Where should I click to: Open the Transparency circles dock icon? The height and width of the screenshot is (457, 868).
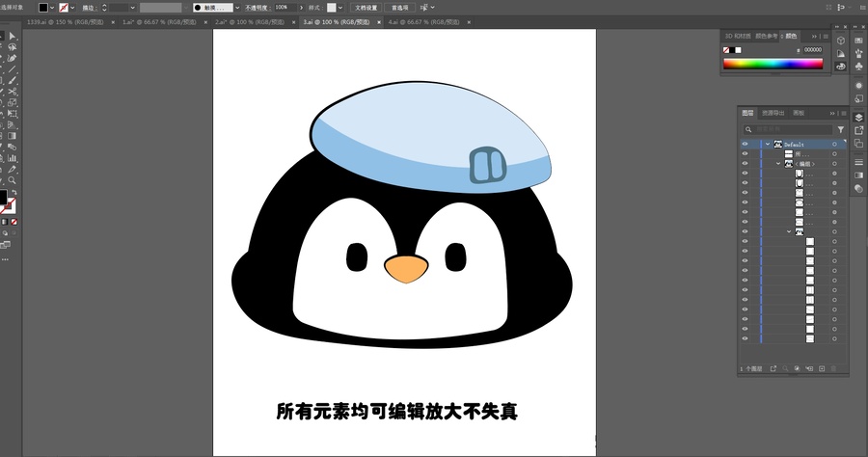pos(858,189)
